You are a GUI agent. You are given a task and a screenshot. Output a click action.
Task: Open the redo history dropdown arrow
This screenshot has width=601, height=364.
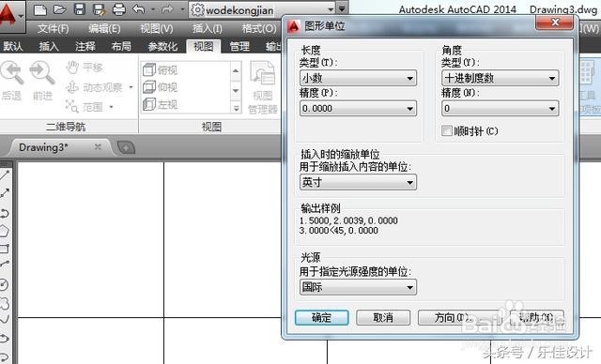[181, 9]
